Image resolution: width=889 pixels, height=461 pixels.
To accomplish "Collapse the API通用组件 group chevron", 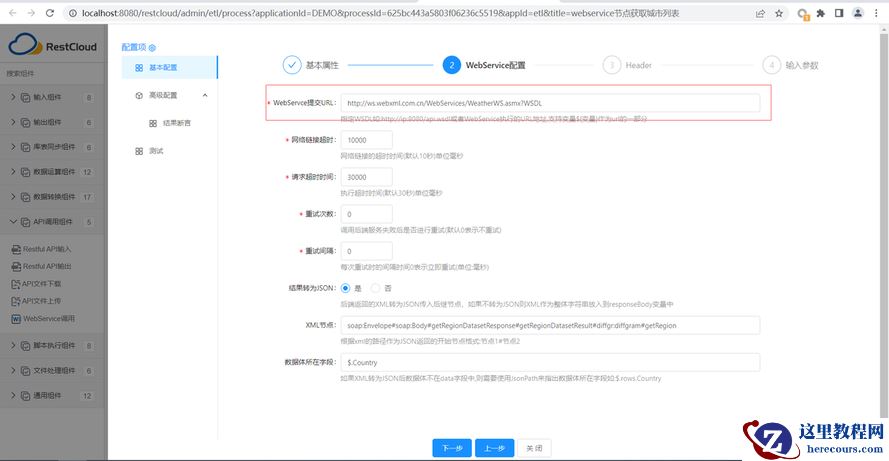I will coord(13,221).
